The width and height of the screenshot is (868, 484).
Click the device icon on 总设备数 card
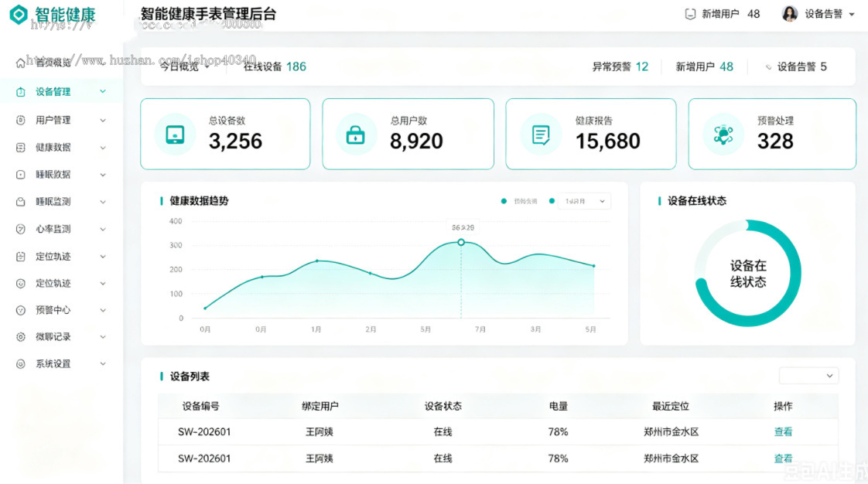175,135
